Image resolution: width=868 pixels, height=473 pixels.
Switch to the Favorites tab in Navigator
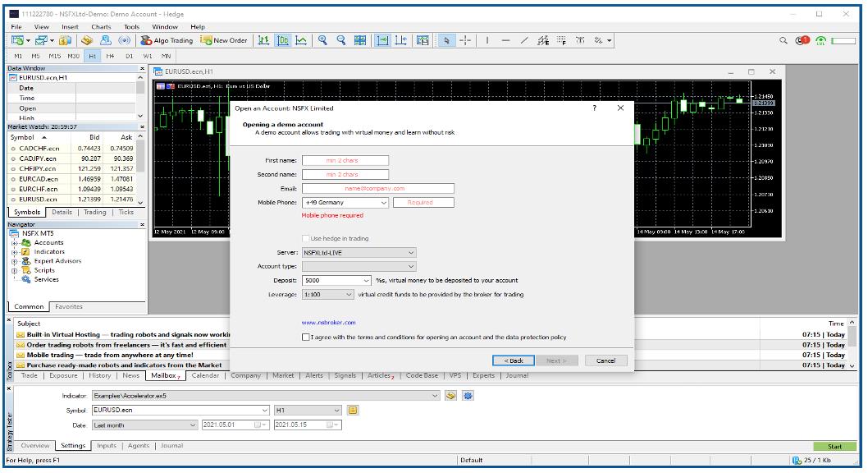click(69, 307)
